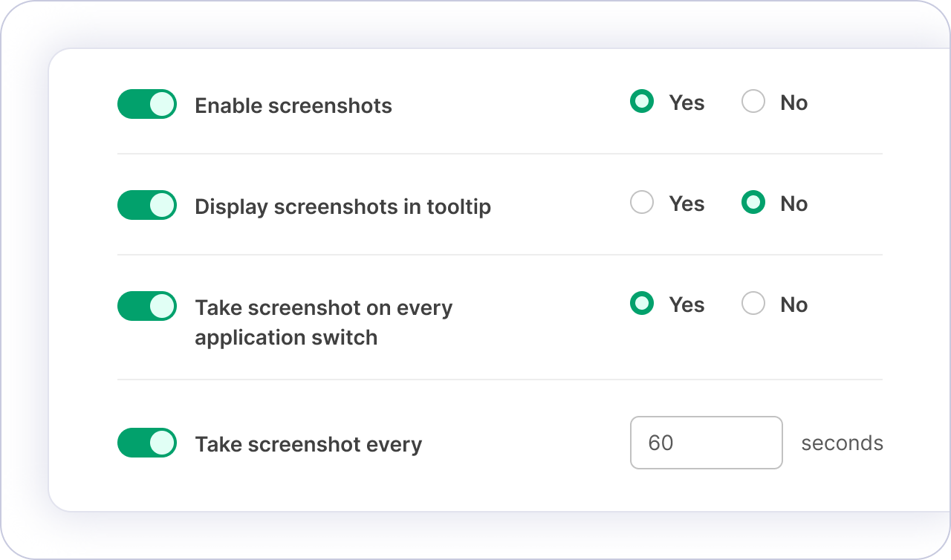The image size is (951, 560).
Task: Click the Take screenshot every label text
Action: coord(308,444)
